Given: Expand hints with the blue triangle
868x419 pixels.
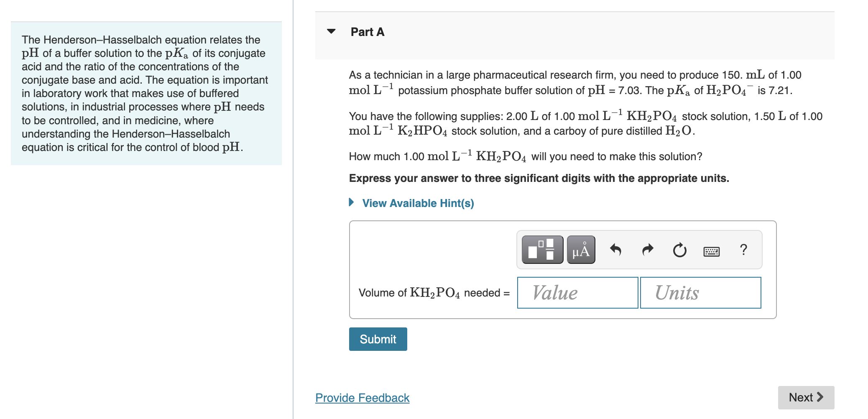Looking at the screenshot, I should coord(352,202).
